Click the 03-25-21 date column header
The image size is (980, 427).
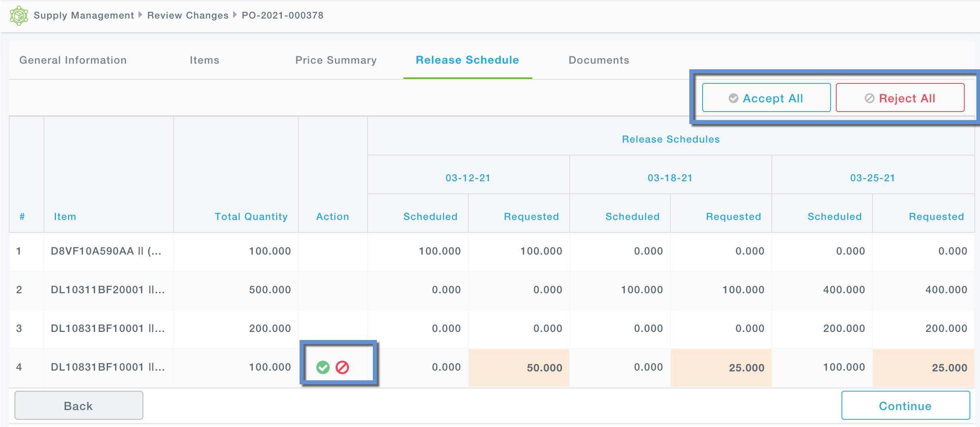[x=872, y=178]
